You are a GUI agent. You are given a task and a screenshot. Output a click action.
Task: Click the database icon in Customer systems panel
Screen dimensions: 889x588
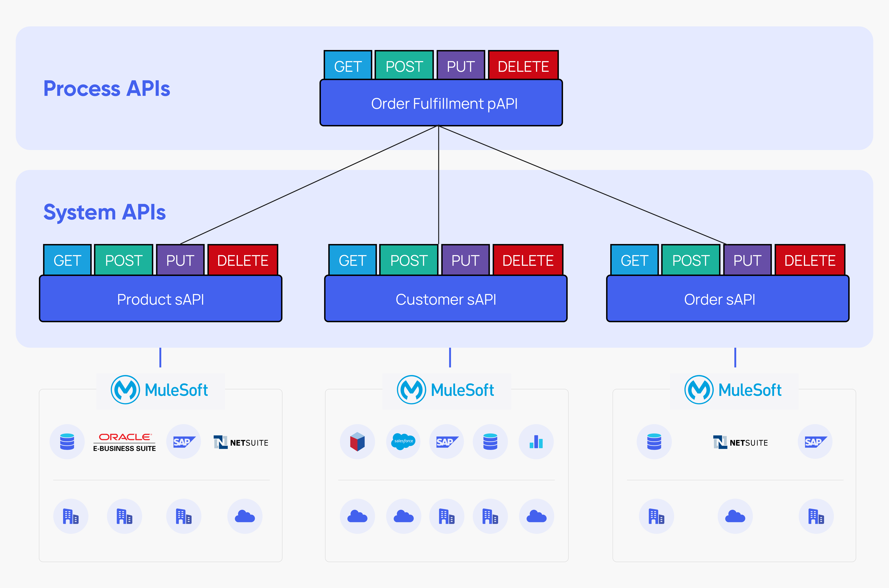490,442
